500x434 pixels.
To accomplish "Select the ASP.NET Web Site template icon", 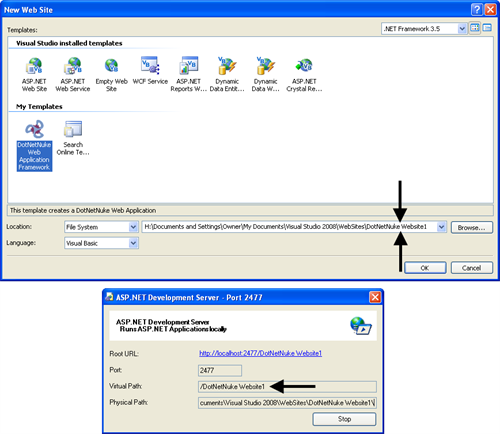I will tap(34, 75).
